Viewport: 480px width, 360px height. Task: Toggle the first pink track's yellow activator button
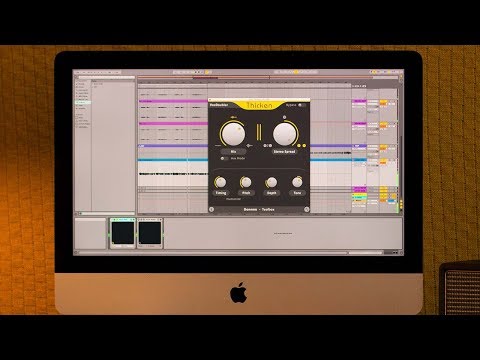[x=383, y=101]
